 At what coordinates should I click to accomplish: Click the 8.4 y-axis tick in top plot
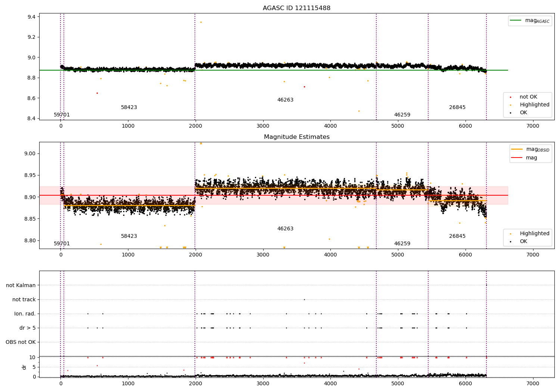32,119
